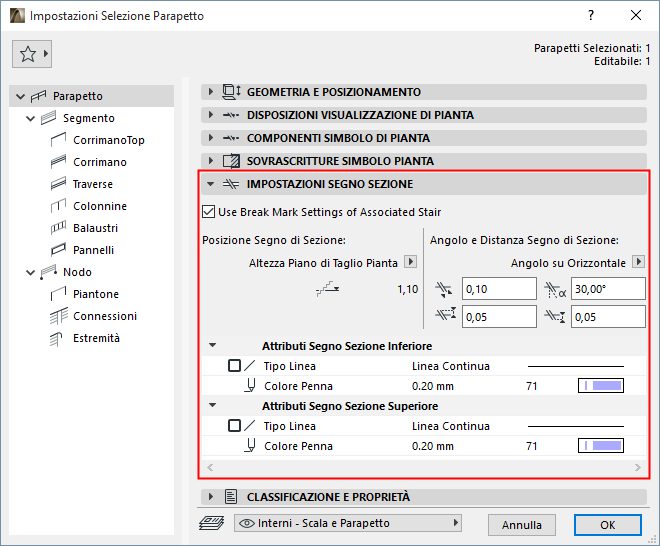
Task: Select the Traverse component icon
Action: 57,184
